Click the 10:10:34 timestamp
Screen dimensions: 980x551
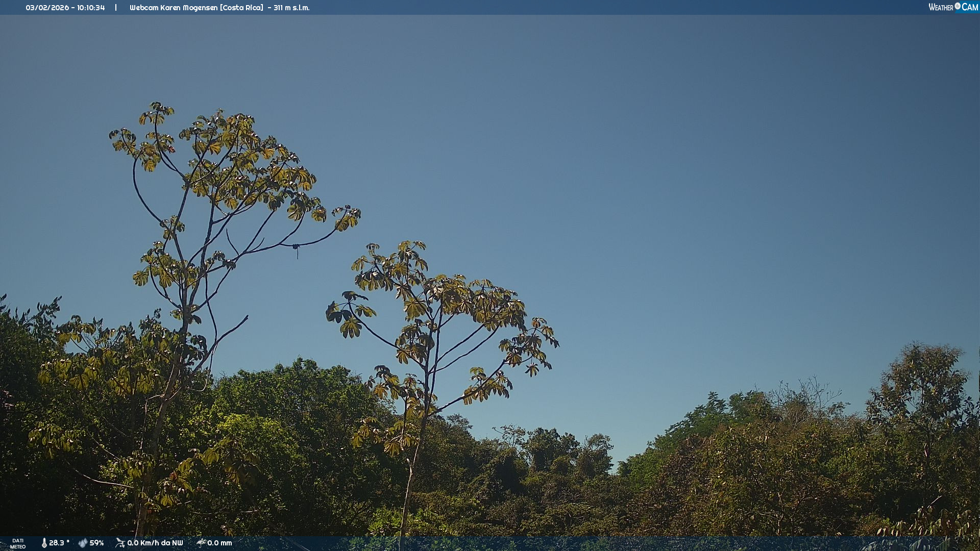pyautogui.click(x=91, y=8)
